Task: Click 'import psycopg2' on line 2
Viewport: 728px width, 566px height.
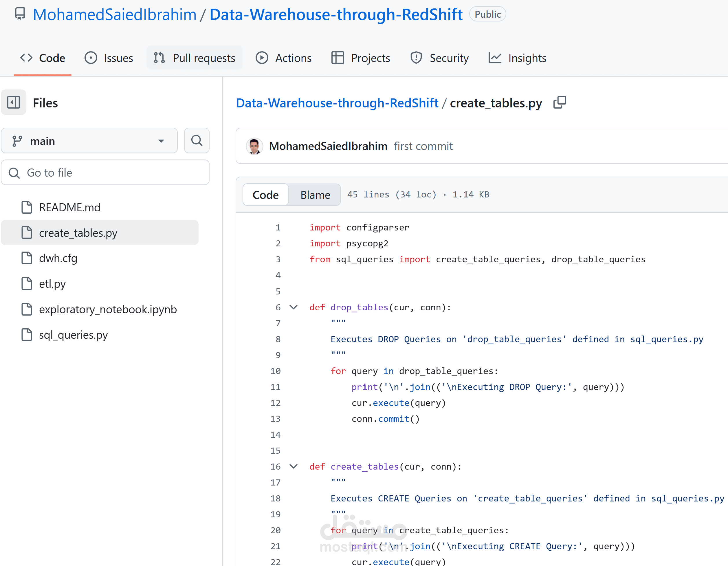Action: click(349, 244)
